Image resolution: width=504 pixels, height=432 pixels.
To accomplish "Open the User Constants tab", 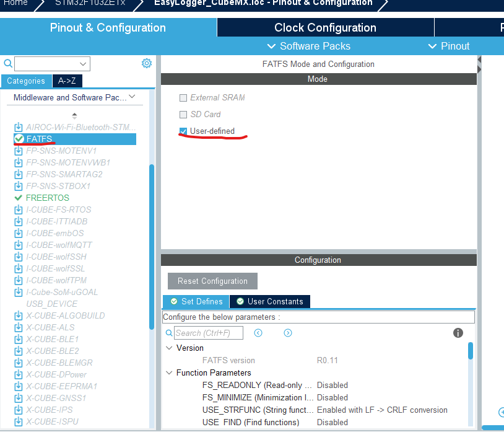I will pyautogui.click(x=270, y=301).
